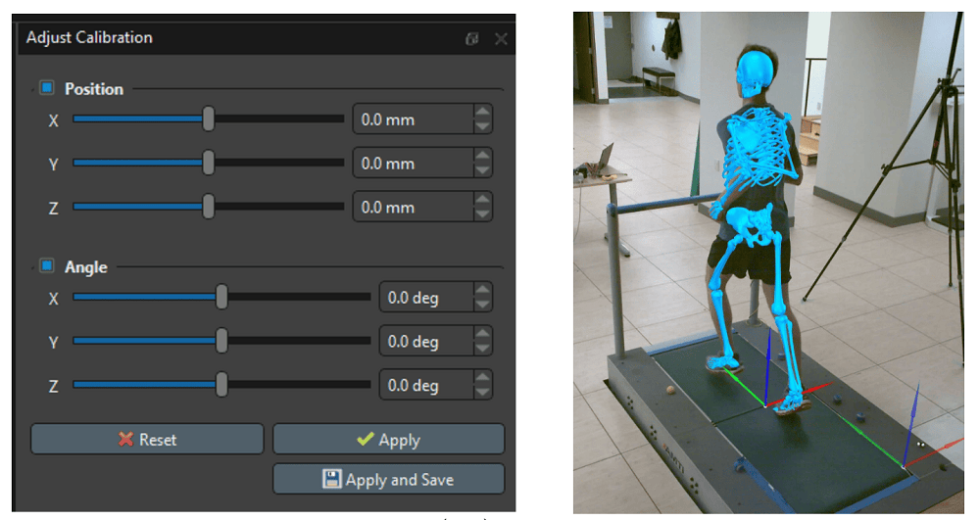Click the Angle section label
Viewport: 980px width, 520px height.
(86, 267)
